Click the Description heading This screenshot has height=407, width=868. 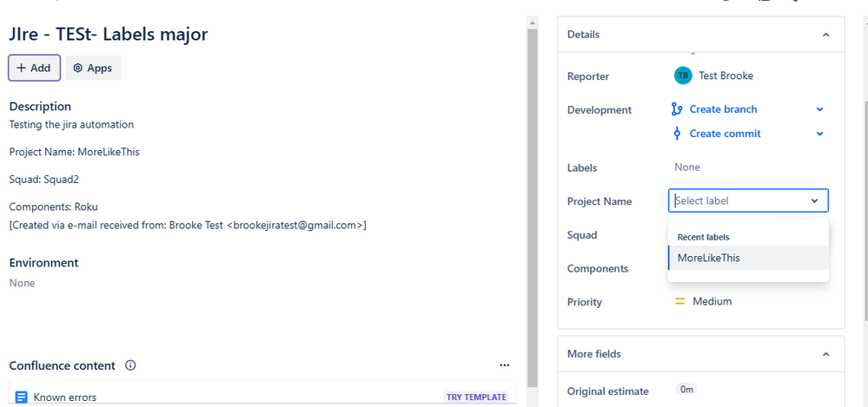40,106
